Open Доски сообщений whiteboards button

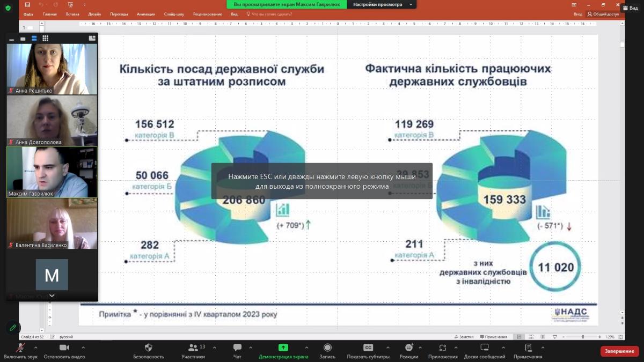pyautogui.click(x=485, y=351)
